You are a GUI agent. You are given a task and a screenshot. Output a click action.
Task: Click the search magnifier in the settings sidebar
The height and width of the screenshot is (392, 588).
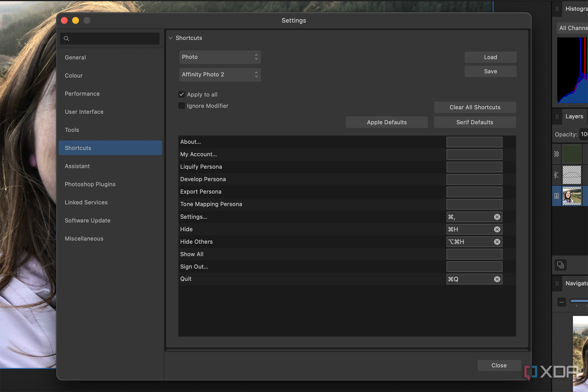click(x=67, y=38)
